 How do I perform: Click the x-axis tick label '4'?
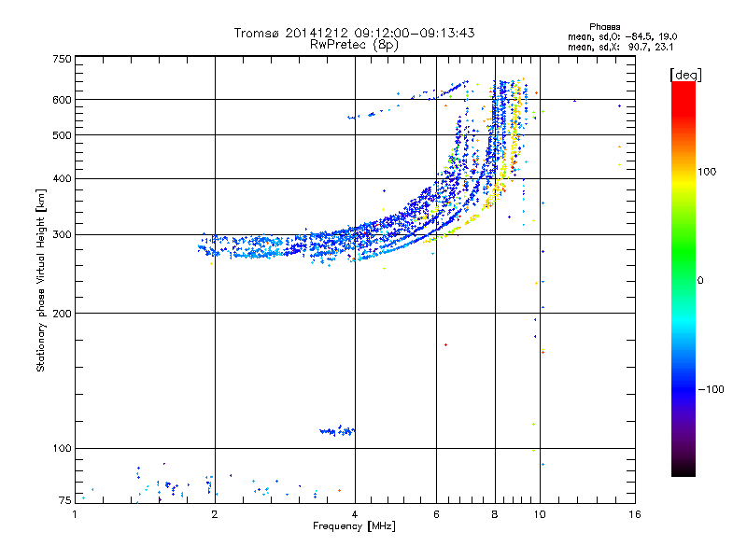point(355,514)
